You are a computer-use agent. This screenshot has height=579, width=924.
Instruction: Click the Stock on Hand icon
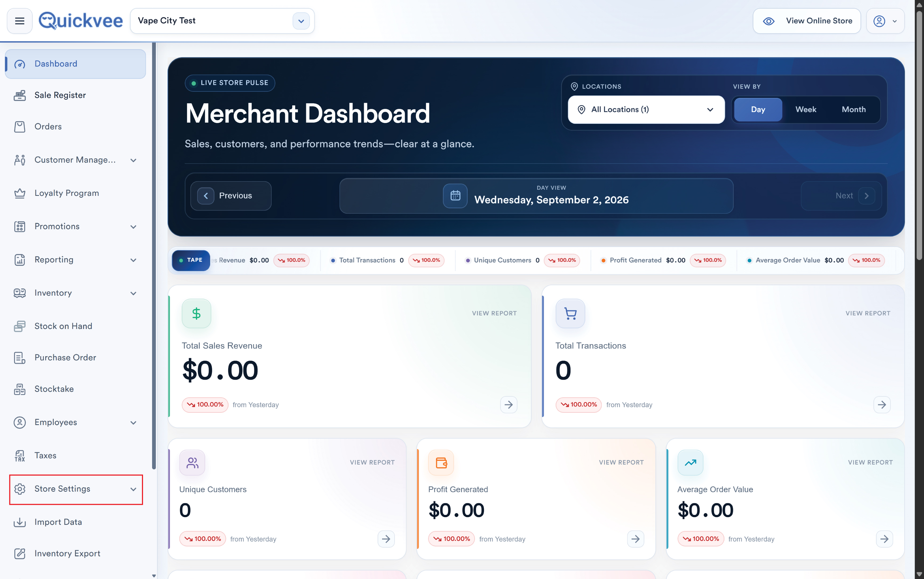pyautogui.click(x=19, y=326)
